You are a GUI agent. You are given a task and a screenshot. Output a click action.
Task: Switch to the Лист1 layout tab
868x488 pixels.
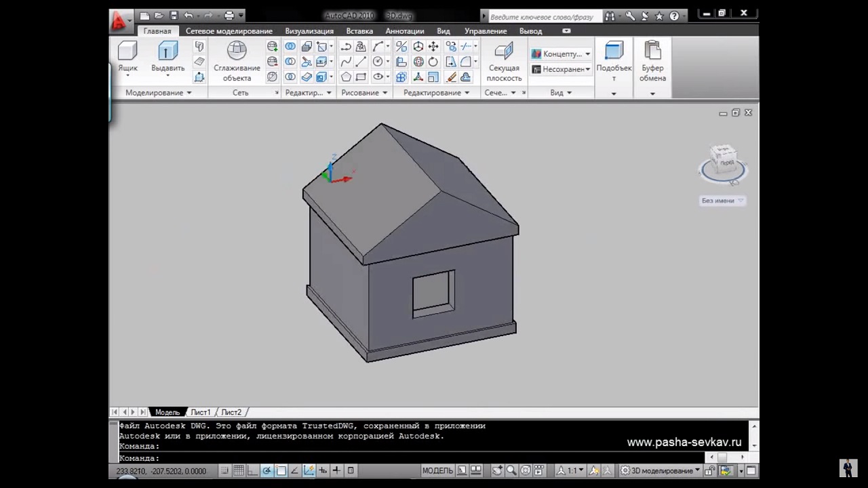click(200, 412)
